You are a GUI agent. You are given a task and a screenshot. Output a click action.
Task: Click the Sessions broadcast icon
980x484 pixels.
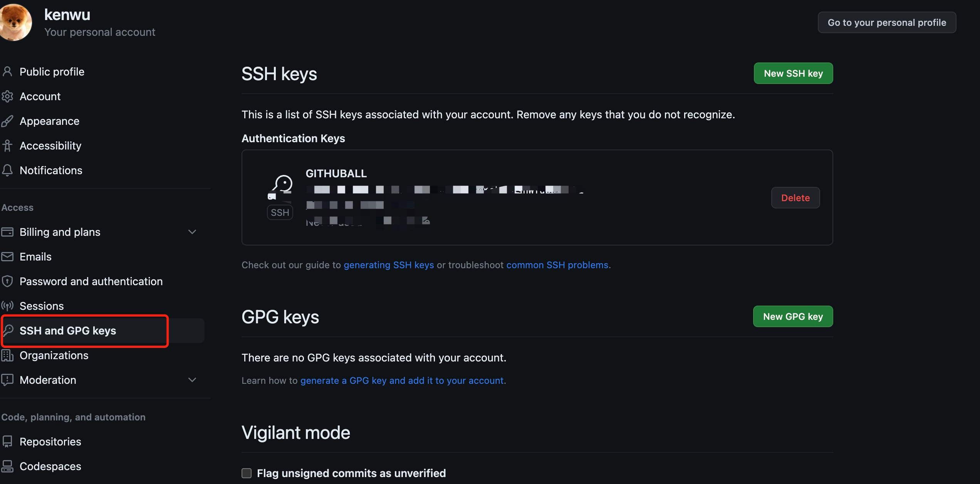click(7, 306)
